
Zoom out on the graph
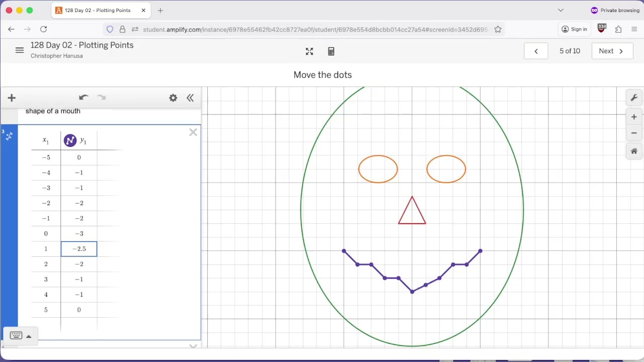coord(634,133)
